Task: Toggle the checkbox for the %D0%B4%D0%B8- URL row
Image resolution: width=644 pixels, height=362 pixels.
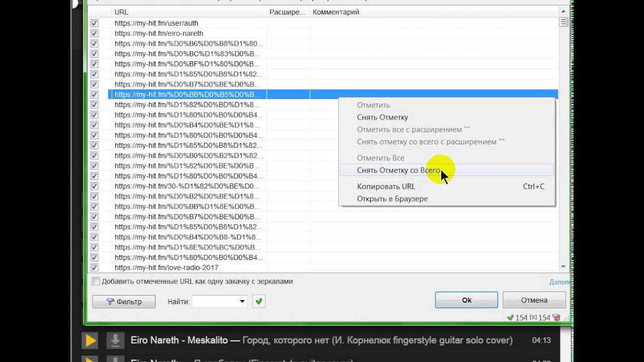Action: [94, 237]
